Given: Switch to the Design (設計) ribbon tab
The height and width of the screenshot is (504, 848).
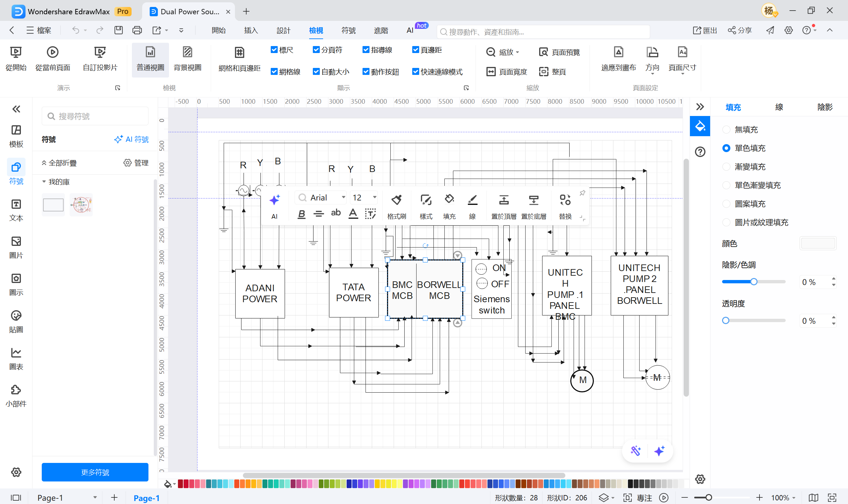Looking at the screenshot, I should 283,30.
